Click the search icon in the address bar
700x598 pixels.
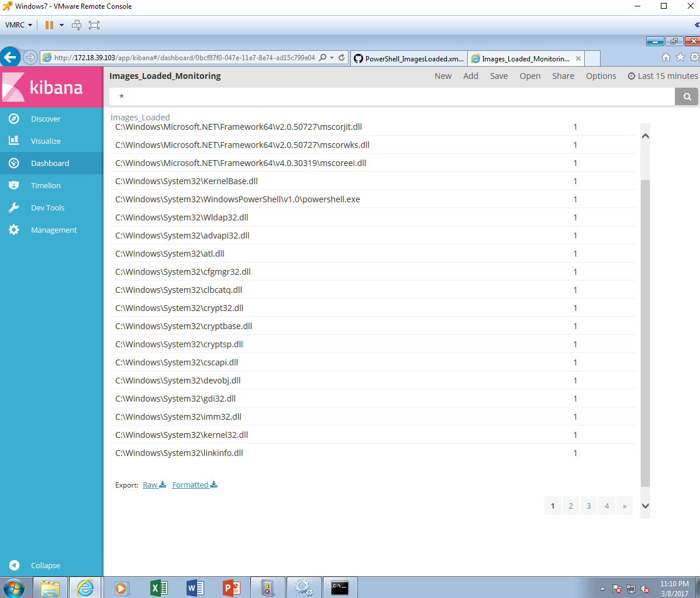[x=323, y=57]
